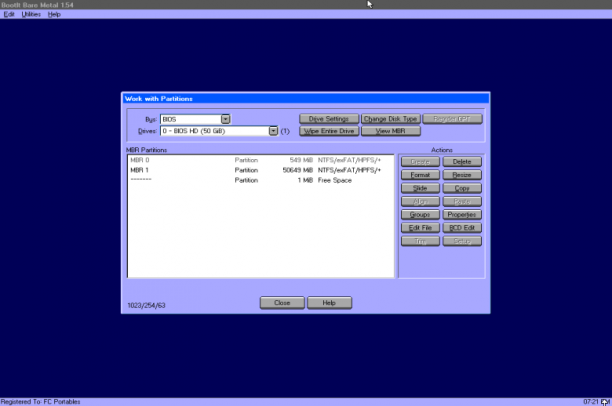
Task: Open the Utilities menu
Action: click(31, 14)
